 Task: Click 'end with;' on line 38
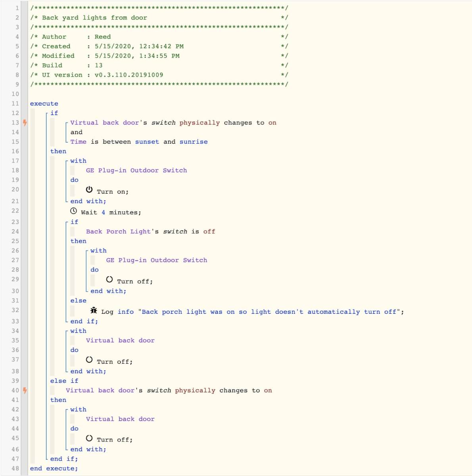tap(88, 371)
